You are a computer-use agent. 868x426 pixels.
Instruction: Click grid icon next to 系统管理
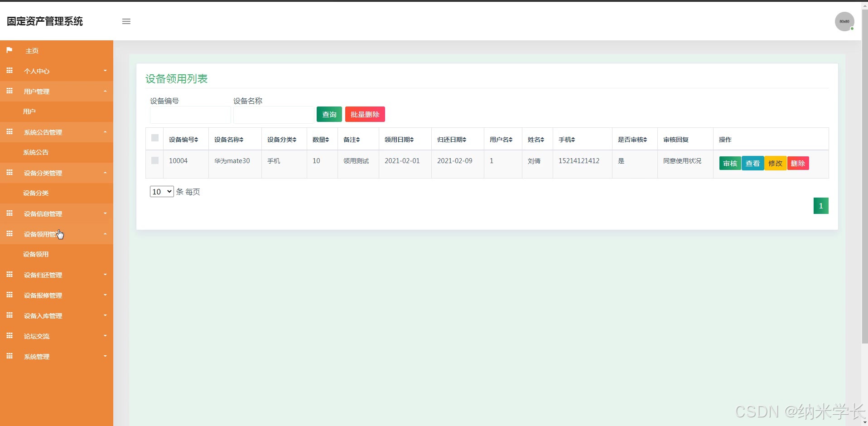coord(10,356)
